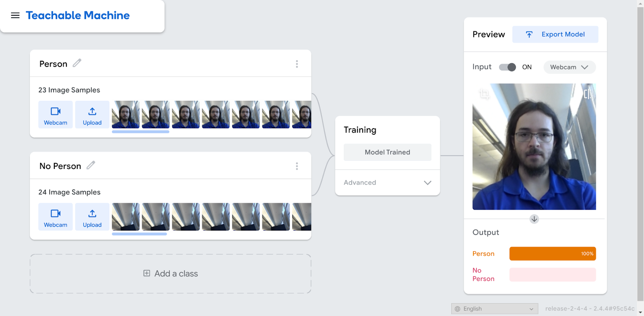Click the down arrow below the preview
This screenshot has width=644, height=316.
tap(534, 219)
